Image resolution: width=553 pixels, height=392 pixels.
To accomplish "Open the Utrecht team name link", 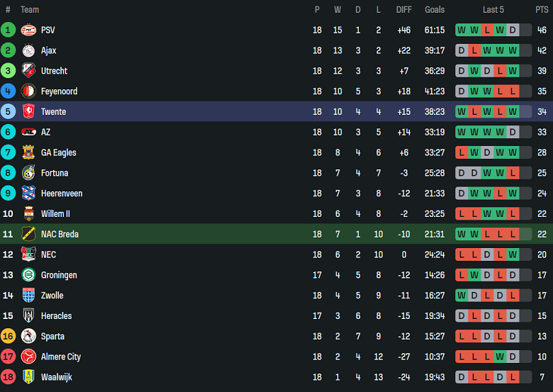I will tap(54, 71).
